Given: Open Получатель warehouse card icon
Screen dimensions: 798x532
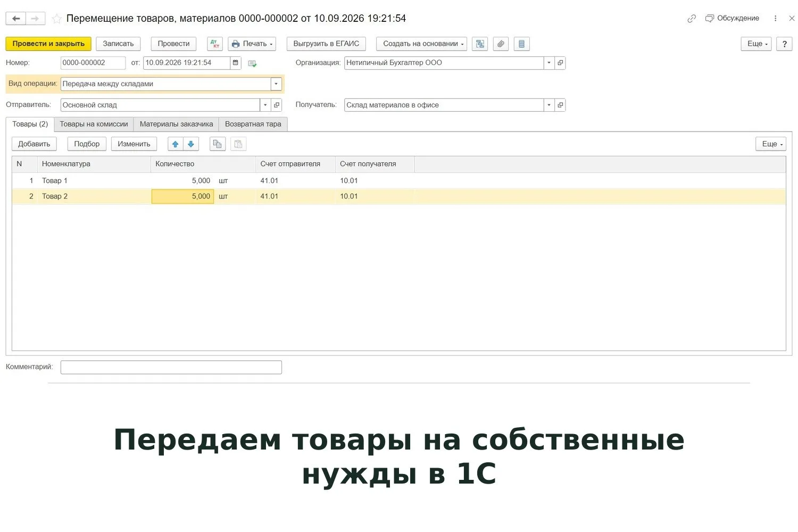Looking at the screenshot, I should (560, 105).
